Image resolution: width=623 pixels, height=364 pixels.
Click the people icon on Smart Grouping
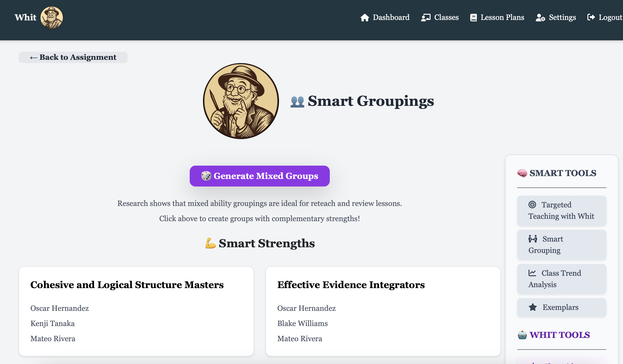[533, 239]
